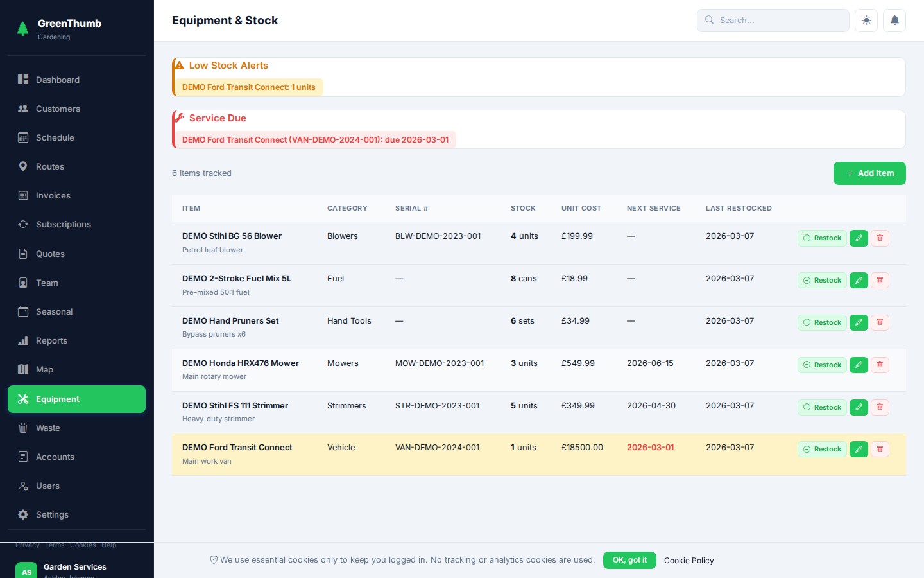Screen dimensions: 924x578
Task: Edit the DEMO Honda HRX476 Mower entry
Action: (x=859, y=365)
